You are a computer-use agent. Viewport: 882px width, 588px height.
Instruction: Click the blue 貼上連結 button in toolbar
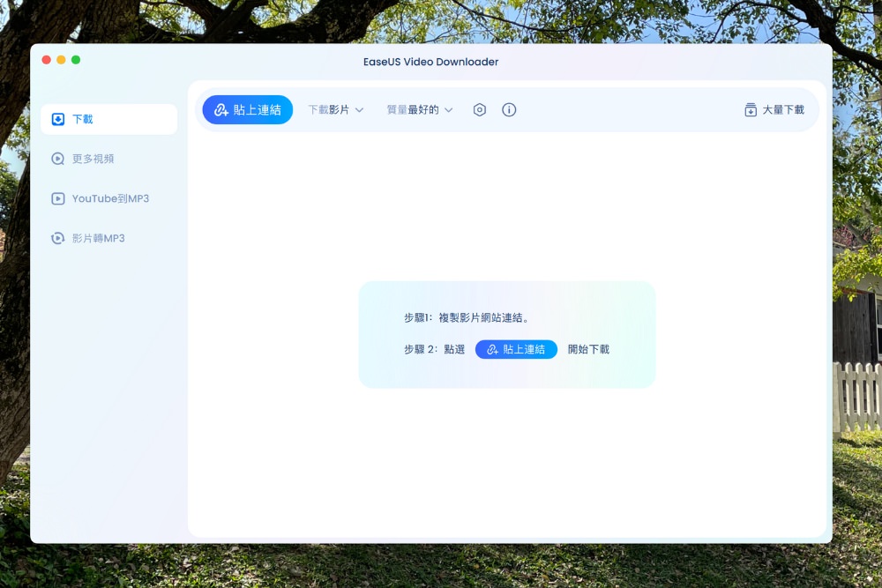[x=248, y=109]
